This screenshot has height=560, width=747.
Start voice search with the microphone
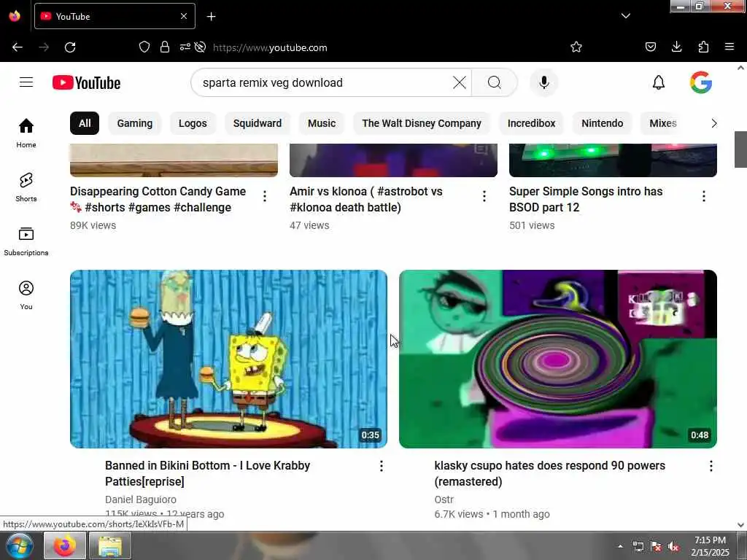pyautogui.click(x=544, y=82)
